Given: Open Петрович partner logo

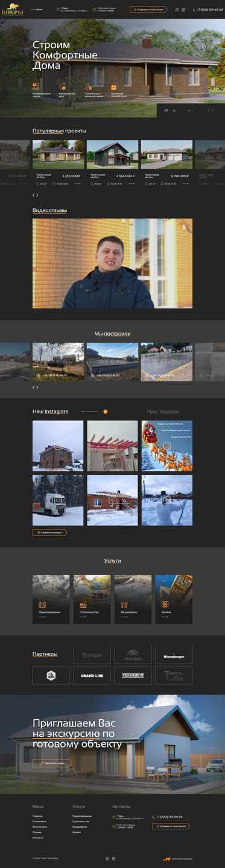Looking at the screenshot, I should tap(92, 655).
